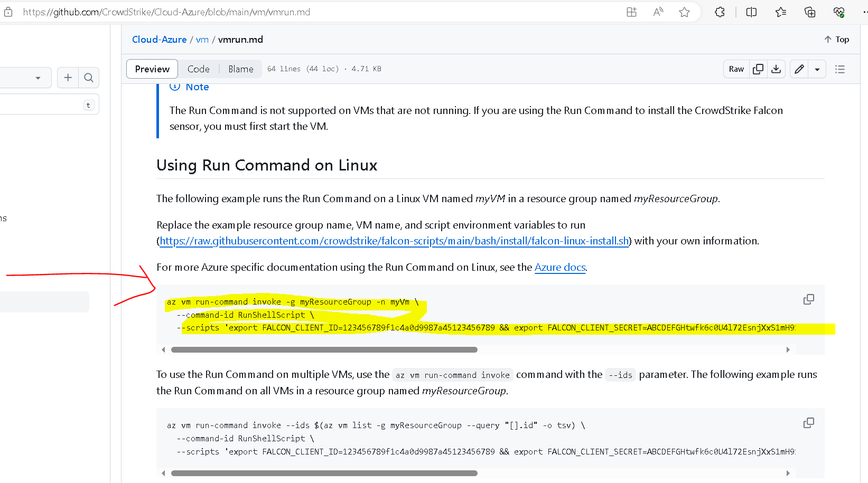
Task: Open browser Extensions puzzle icon
Action: coord(720,12)
